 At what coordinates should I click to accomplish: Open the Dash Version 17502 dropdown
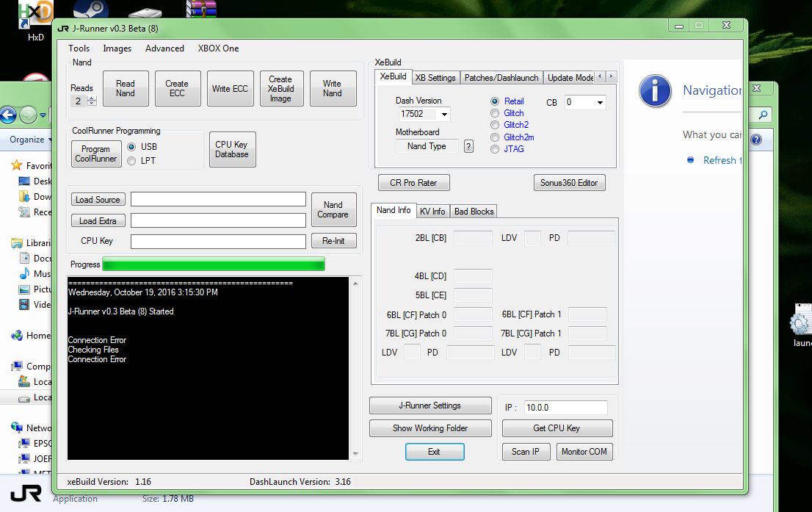[x=444, y=114]
